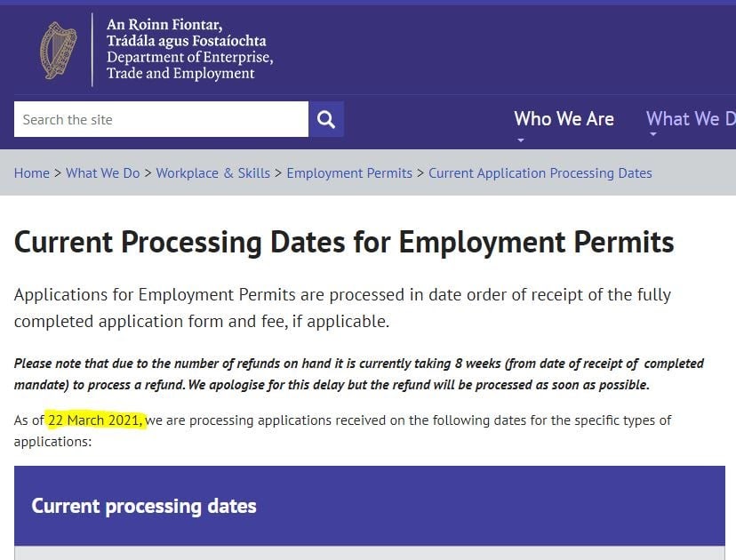Click the What We Do breadcrumb link
Image resolution: width=736 pixels, height=560 pixels.
point(102,172)
